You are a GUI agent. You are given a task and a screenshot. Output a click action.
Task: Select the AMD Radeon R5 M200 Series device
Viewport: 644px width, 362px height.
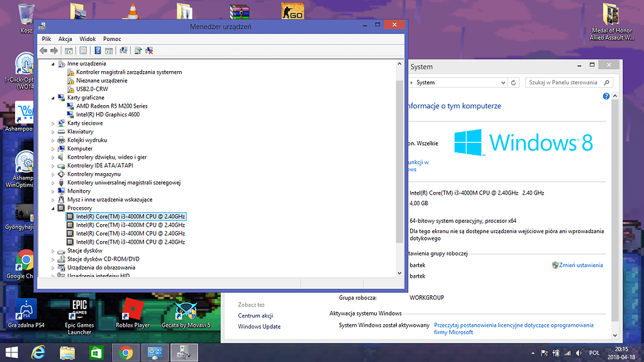[x=111, y=106]
